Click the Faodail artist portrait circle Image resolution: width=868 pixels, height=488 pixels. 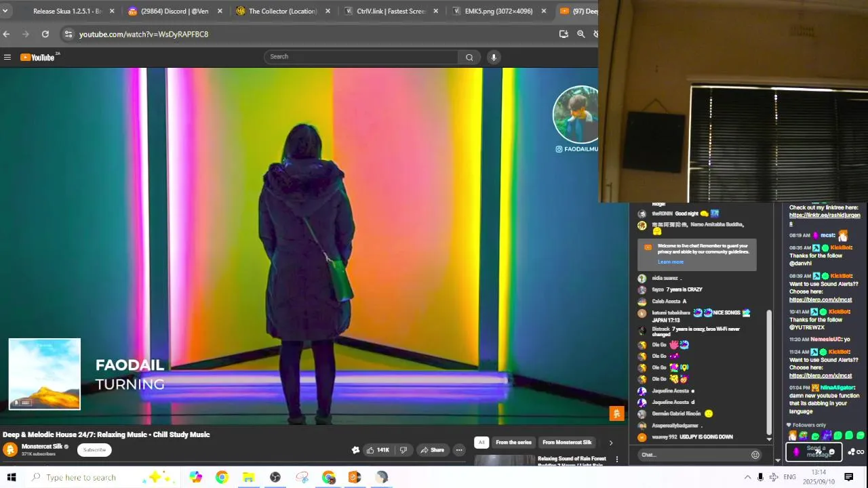tap(576, 115)
